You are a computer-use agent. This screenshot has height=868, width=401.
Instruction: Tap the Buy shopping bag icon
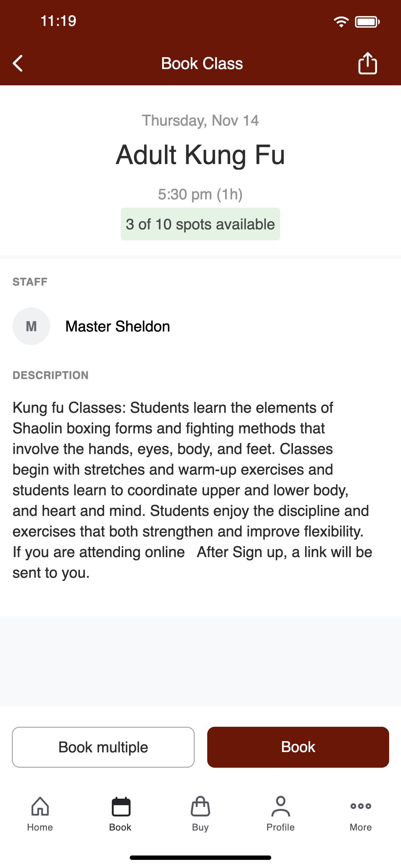200,806
